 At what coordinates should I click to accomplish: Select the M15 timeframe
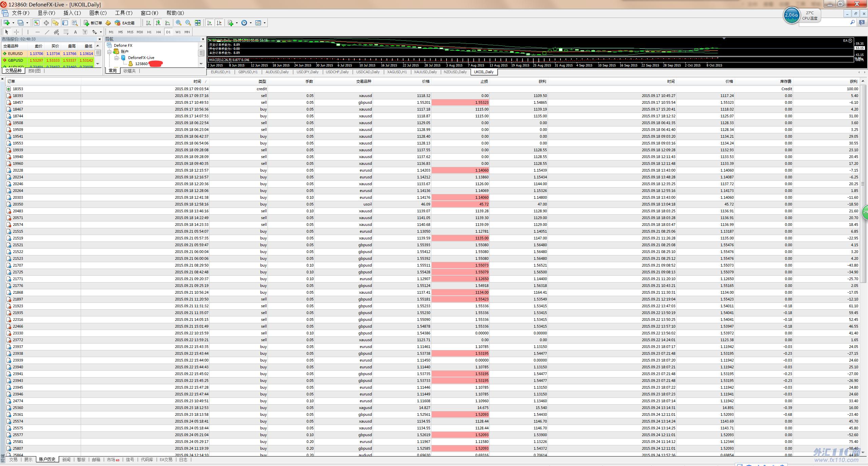coord(130,32)
